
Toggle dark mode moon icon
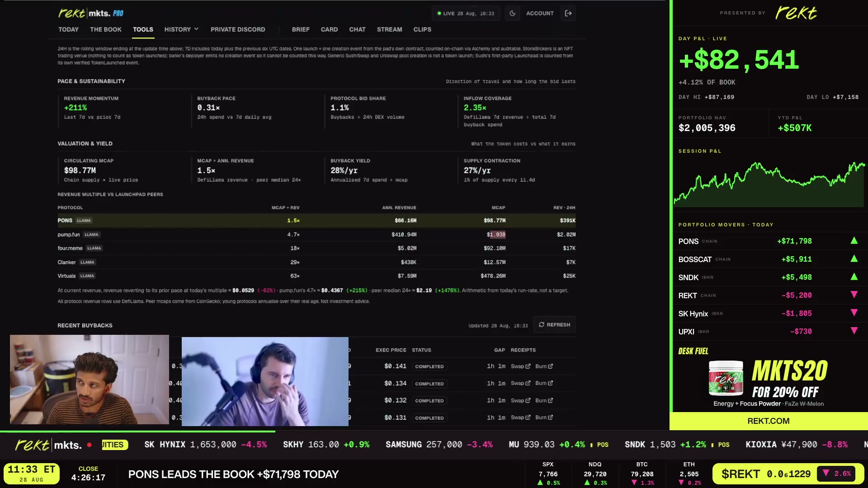[512, 14]
